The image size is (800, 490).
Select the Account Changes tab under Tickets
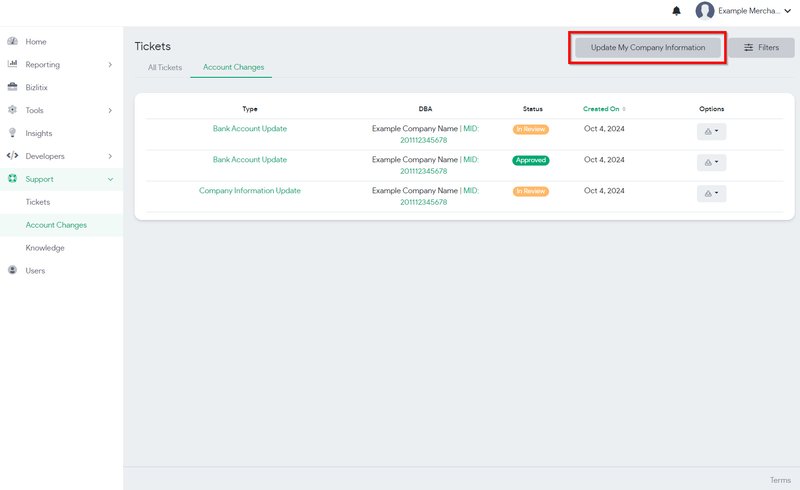[x=233, y=67]
